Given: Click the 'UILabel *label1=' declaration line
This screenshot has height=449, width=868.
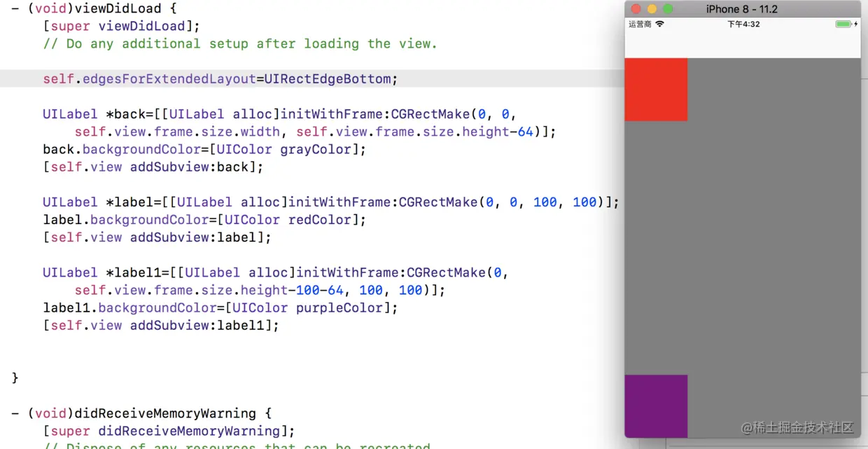Looking at the screenshot, I should coord(276,272).
